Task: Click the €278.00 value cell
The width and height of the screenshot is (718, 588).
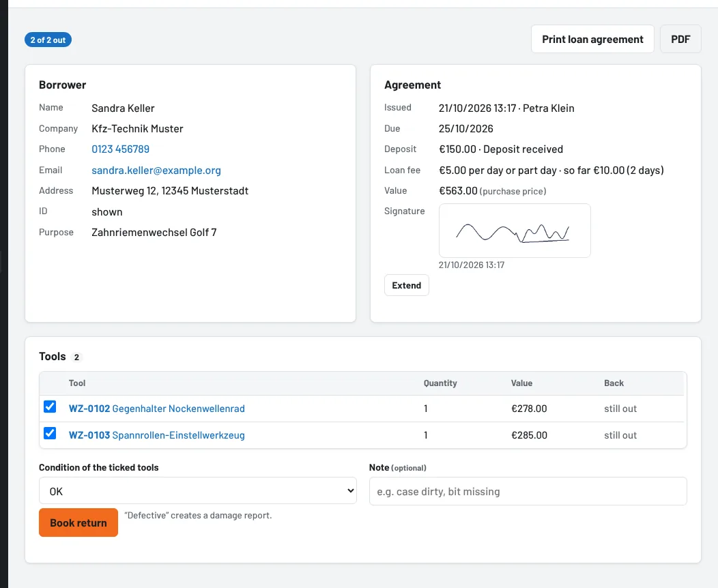Action: (x=529, y=409)
